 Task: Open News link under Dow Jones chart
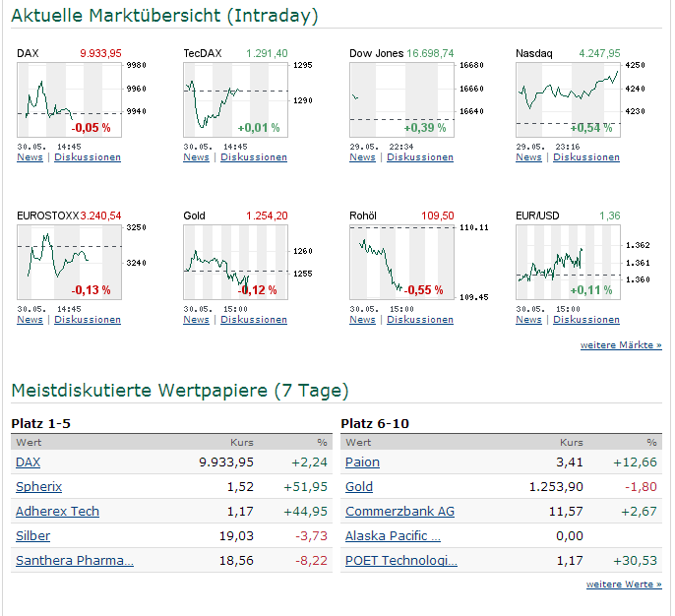coord(362,157)
